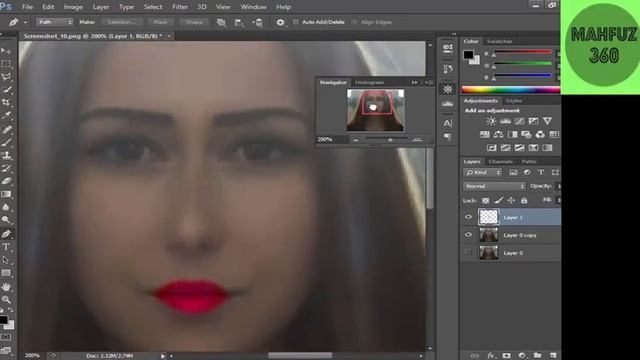The height and width of the screenshot is (360, 640).
Task: Toggle lock all padlock icon
Action: pyautogui.click(x=524, y=200)
